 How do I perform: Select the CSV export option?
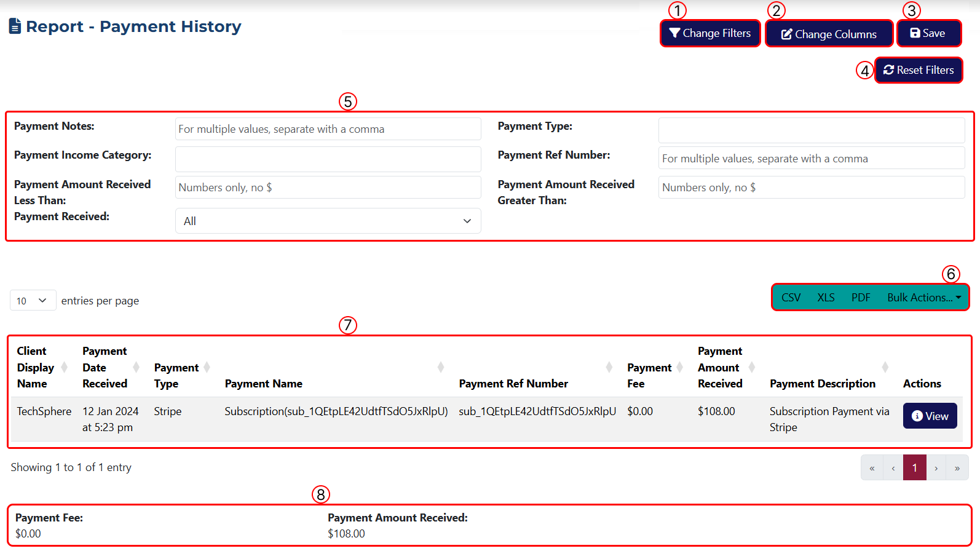tap(791, 297)
